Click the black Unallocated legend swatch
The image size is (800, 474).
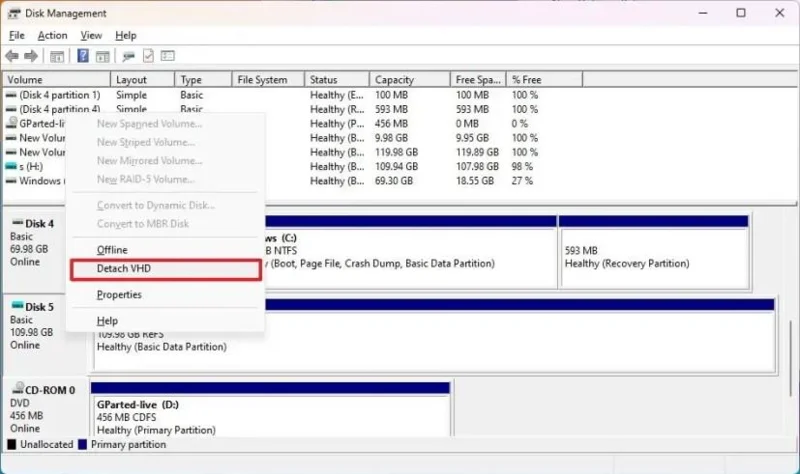12,444
